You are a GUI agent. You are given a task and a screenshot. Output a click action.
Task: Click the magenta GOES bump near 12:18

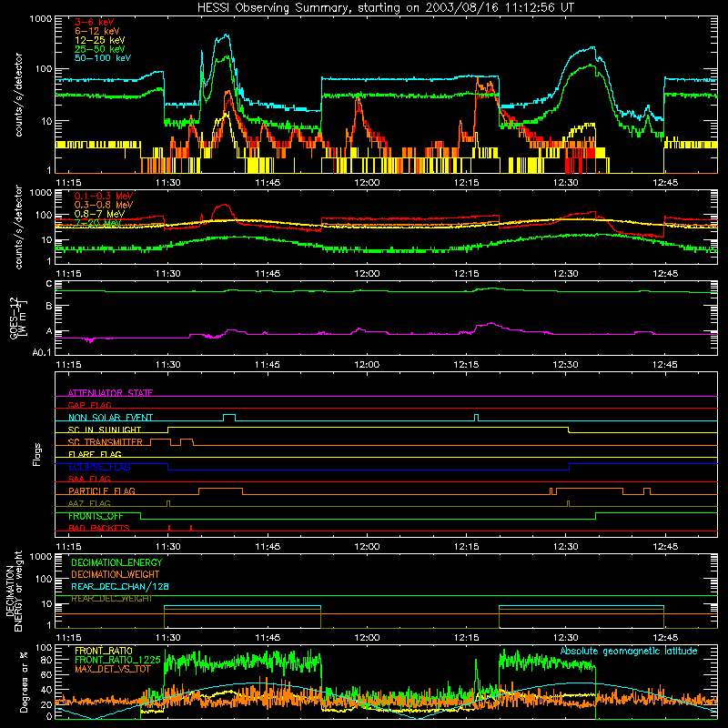[x=490, y=324]
